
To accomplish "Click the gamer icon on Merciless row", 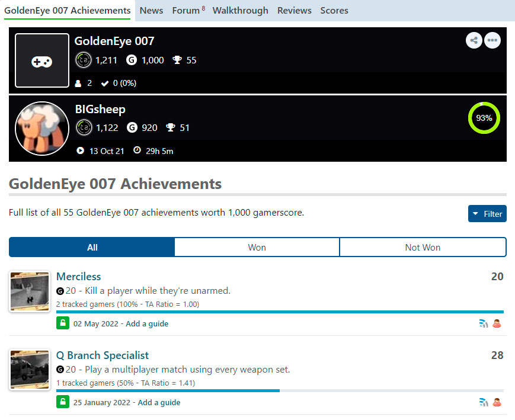I will pyautogui.click(x=497, y=323).
